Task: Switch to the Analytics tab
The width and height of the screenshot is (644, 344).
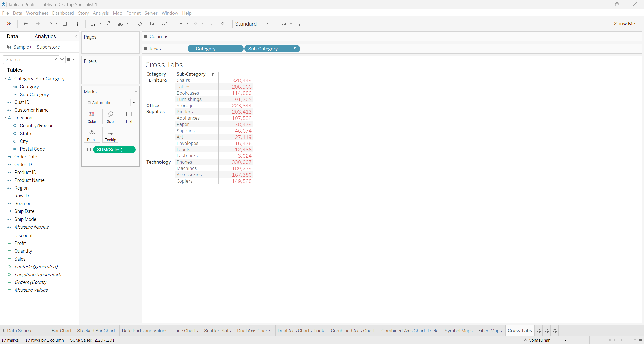Action: [45, 36]
